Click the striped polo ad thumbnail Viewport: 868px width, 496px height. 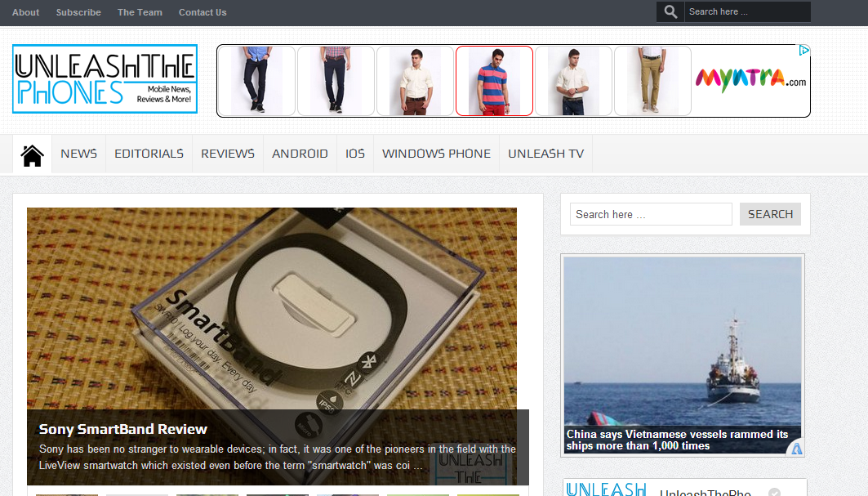(x=494, y=81)
